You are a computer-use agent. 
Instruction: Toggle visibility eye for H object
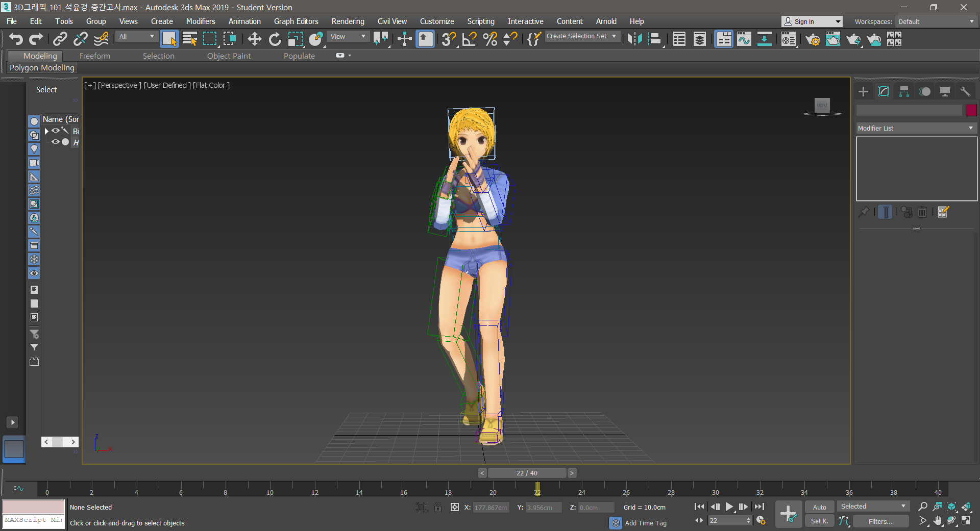point(56,142)
